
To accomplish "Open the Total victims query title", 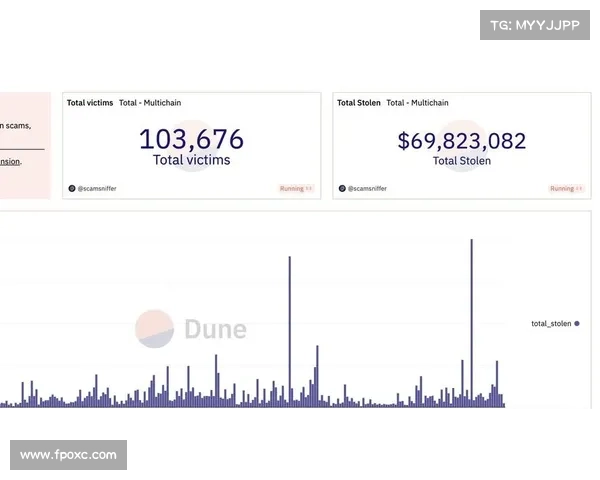I will 90,103.
